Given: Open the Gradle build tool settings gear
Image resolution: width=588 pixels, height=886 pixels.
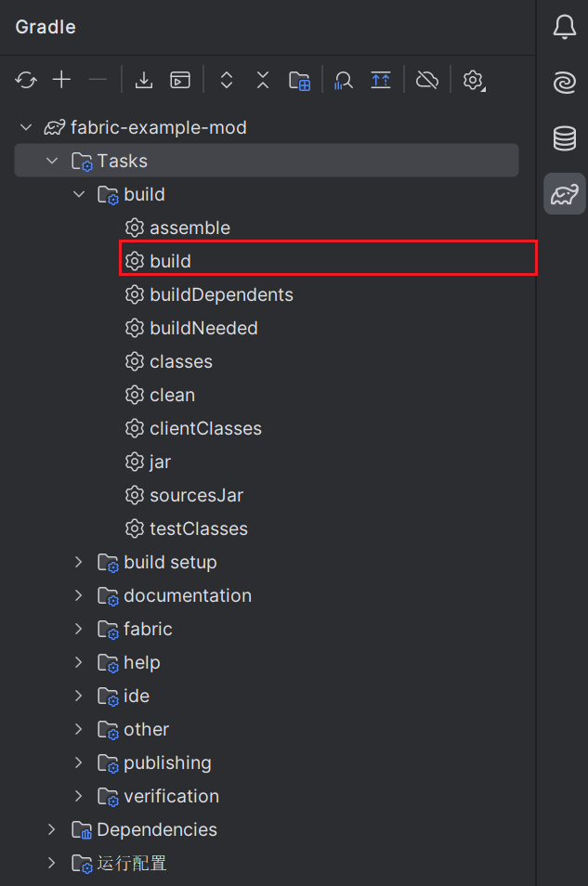Looking at the screenshot, I should click(x=474, y=80).
